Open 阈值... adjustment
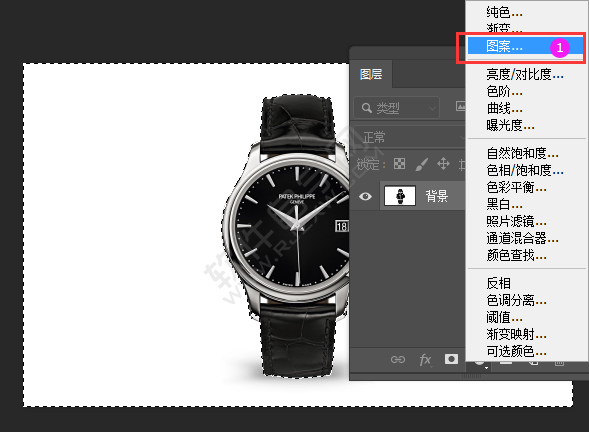Screen dimensions: 589x432 504,317
